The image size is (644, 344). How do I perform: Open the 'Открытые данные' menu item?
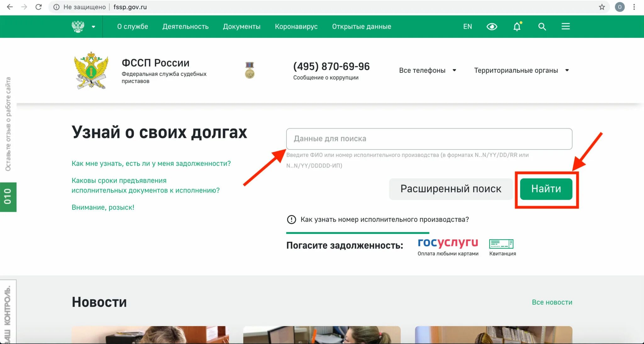click(x=362, y=26)
